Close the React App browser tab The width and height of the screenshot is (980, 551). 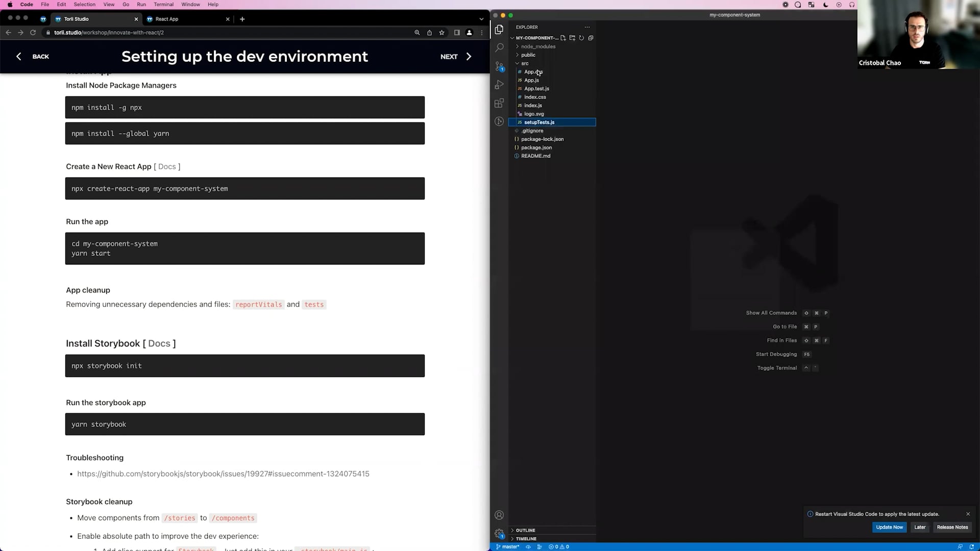228,19
